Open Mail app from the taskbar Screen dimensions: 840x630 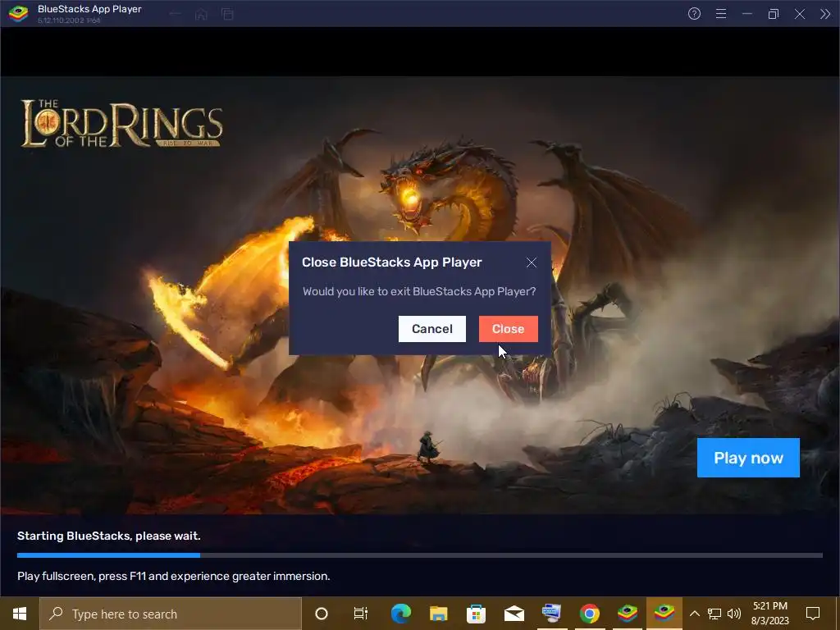[x=514, y=614]
